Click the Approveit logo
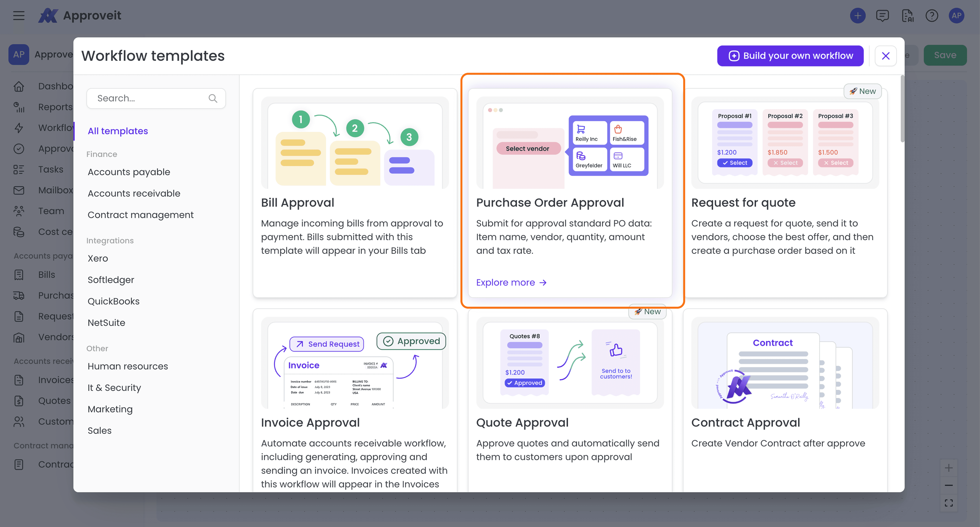 (80, 16)
